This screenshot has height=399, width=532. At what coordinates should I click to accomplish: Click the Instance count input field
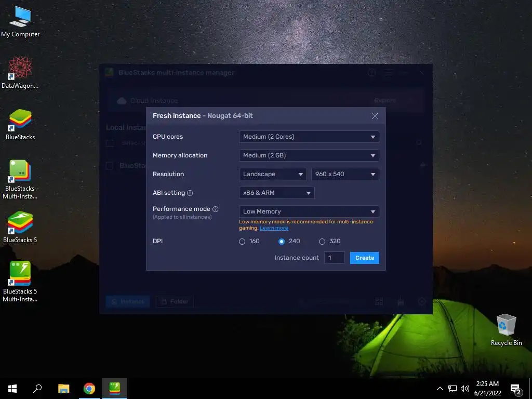334,258
